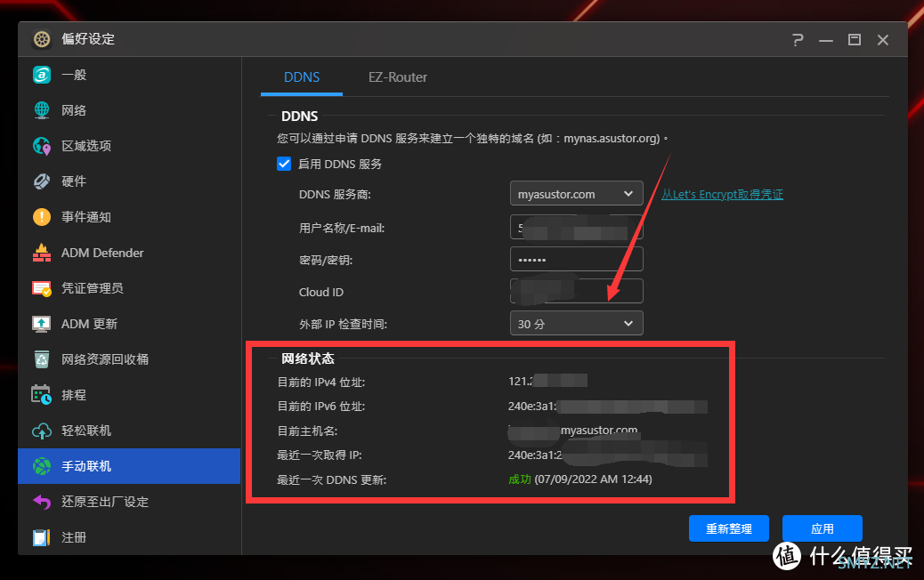Switch to the EZ-Router tab
Screen dimensions: 924x580
[398, 77]
